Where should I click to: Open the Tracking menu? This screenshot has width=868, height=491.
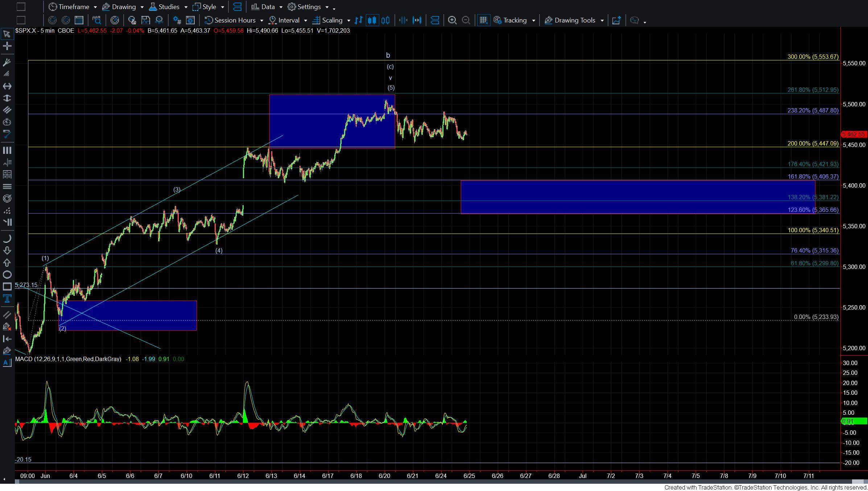(x=514, y=20)
